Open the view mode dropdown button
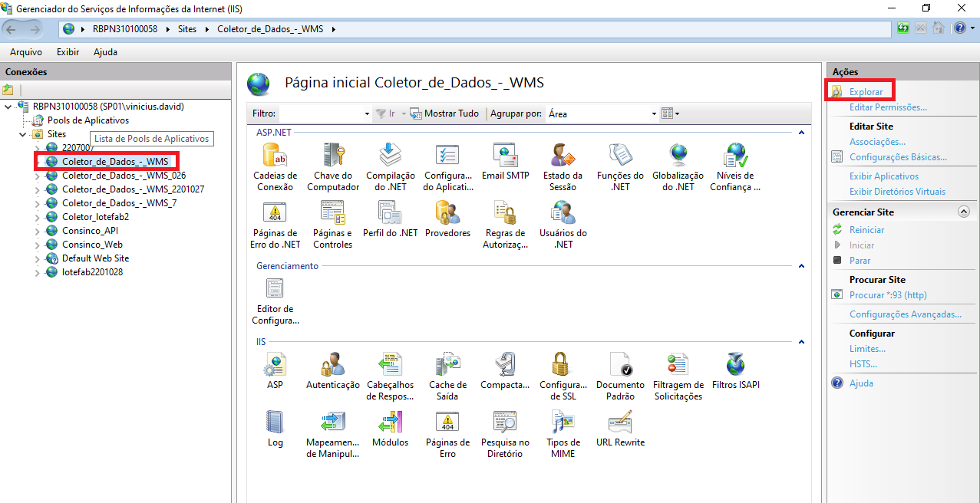Screen dimensions: 980x503 671,113
